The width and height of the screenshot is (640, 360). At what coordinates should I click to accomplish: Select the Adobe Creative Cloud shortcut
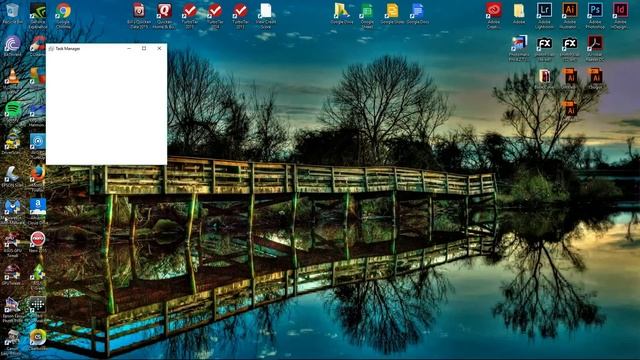pos(493,11)
